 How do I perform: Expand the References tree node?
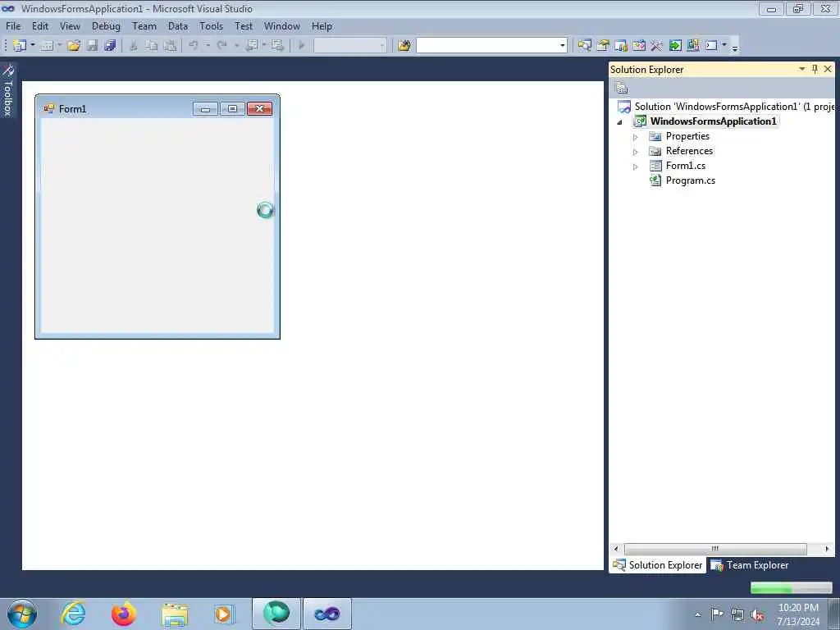tap(636, 152)
